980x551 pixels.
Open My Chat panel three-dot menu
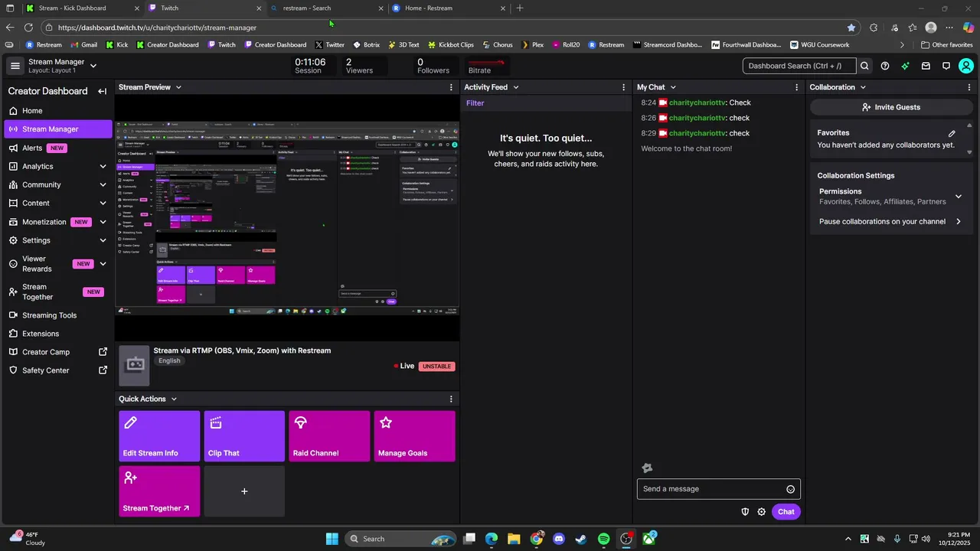(797, 87)
